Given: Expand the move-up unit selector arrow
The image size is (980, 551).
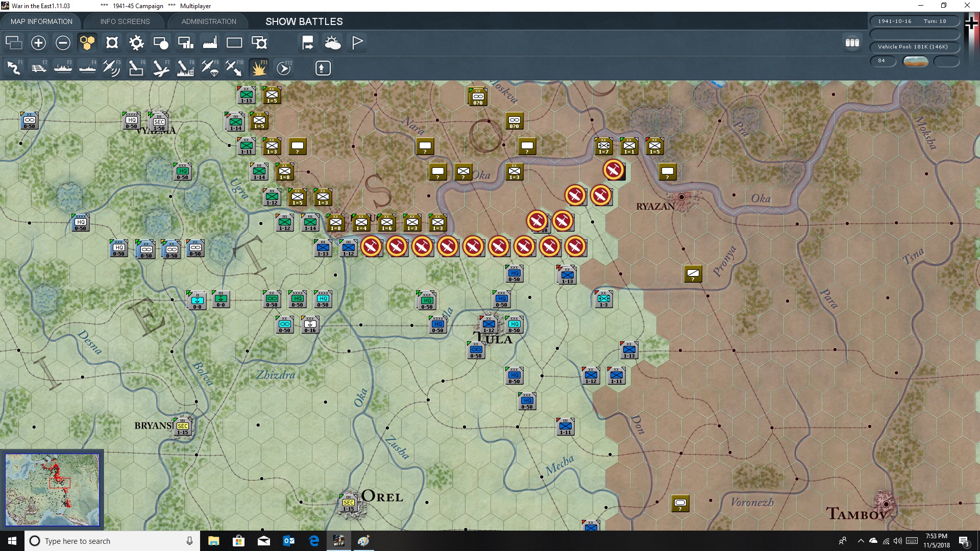Looking at the screenshot, I should 323,67.
